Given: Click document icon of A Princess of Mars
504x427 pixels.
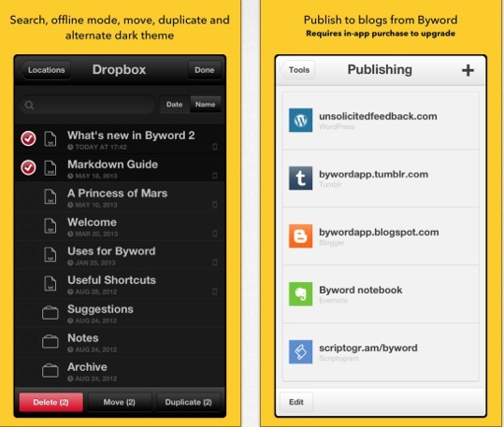Looking at the screenshot, I should [x=50, y=197].
